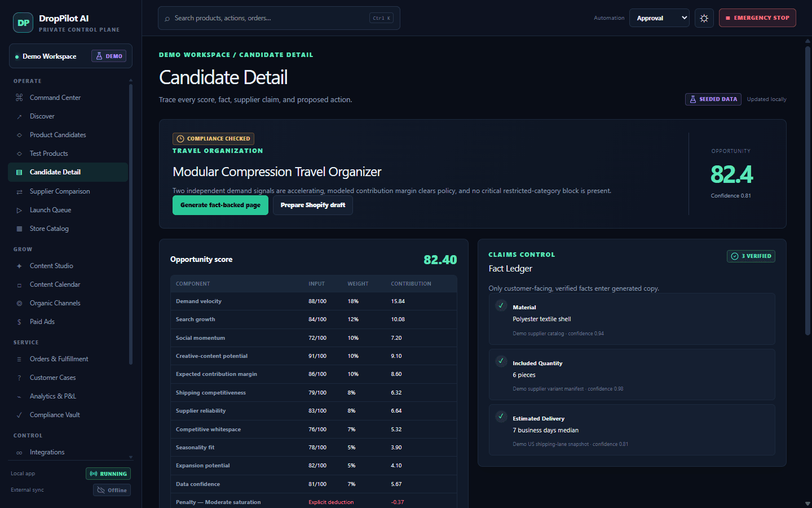Click the Candidate Detail sidebar icon

point(19,172)
